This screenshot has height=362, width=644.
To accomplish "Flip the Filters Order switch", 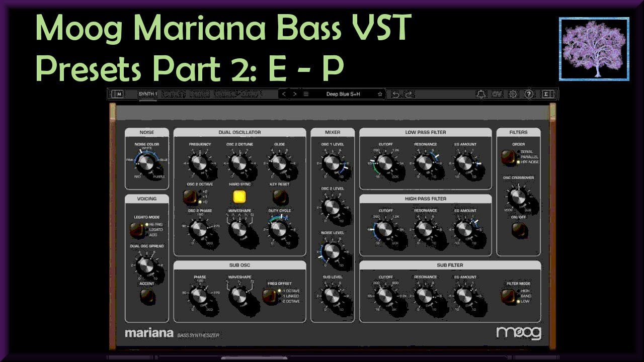I will click(509, 157).
